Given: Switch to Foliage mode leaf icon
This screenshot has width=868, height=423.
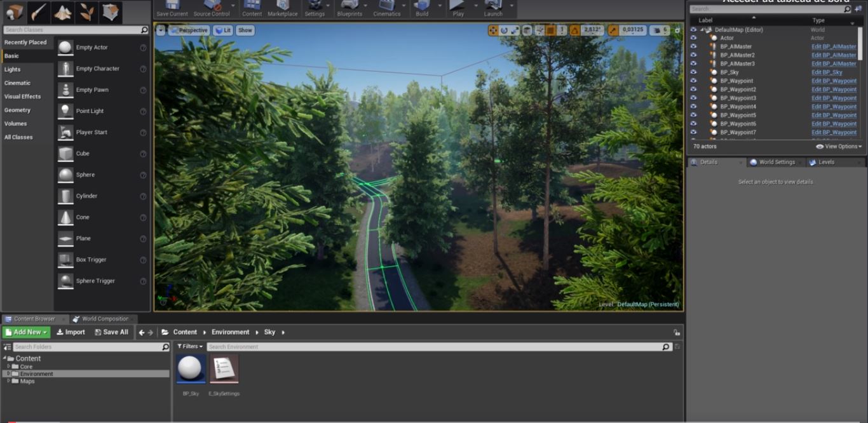Looking at the screenshot, I should pyautogui.click(x=86, y=12).
